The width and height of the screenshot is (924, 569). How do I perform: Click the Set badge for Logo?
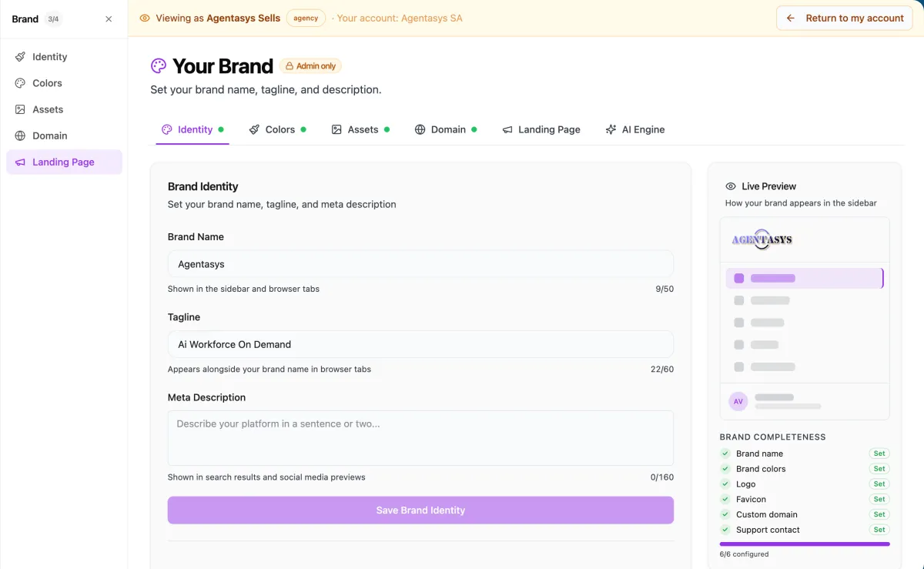879,484
